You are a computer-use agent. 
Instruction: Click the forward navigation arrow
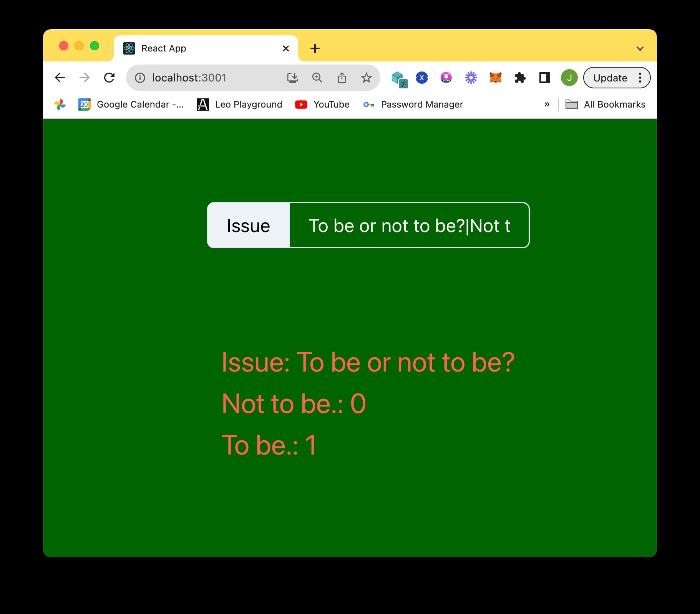[x=85, y=78]
